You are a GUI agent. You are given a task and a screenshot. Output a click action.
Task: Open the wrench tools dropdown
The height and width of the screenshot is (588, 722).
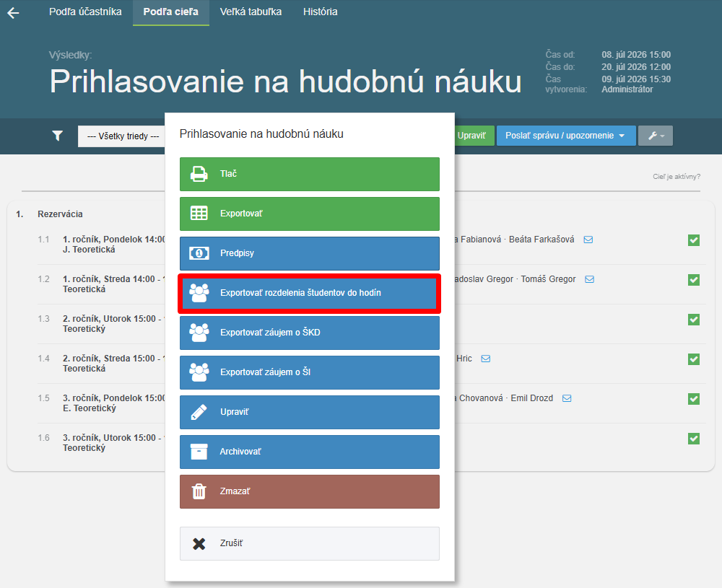[x=656, y=136]
